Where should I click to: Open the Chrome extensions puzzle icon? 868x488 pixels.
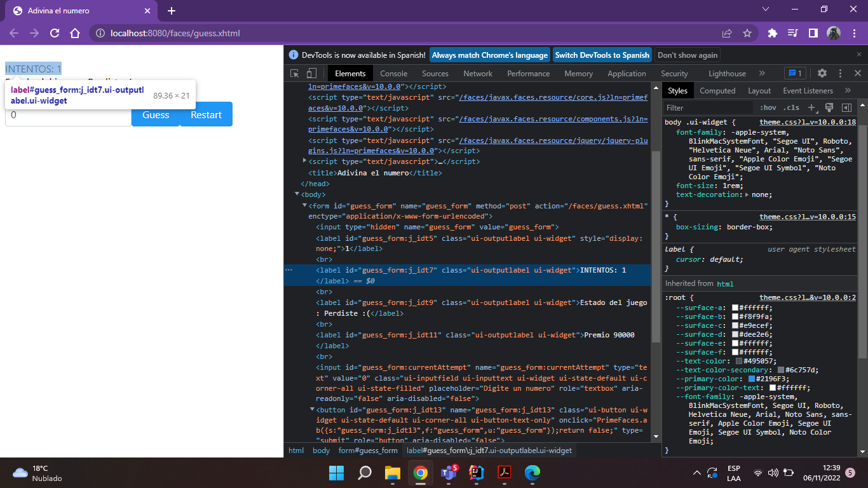tap(773, 33)
